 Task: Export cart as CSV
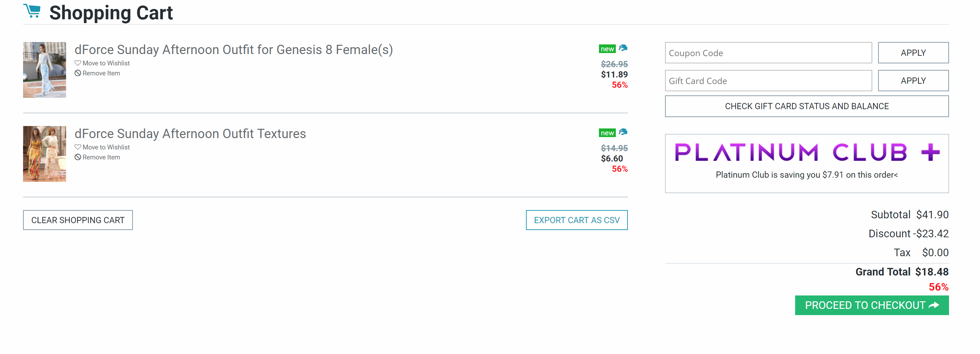click(x=576, y=220)
